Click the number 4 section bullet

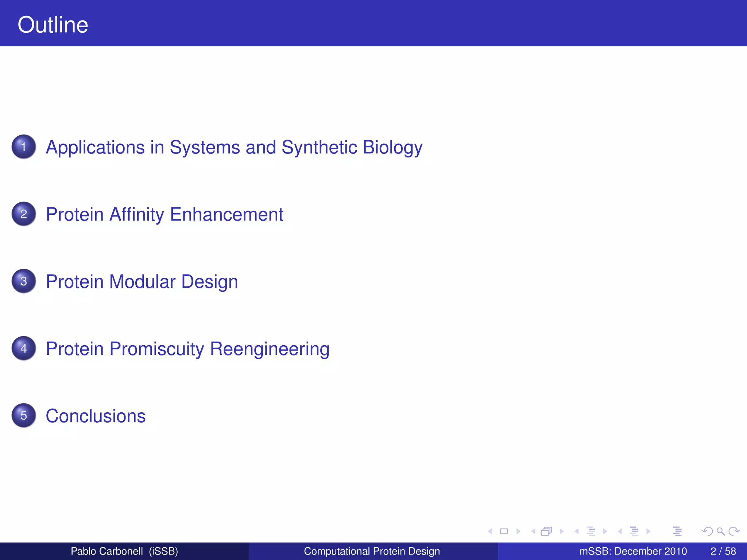tap(24, 348)
